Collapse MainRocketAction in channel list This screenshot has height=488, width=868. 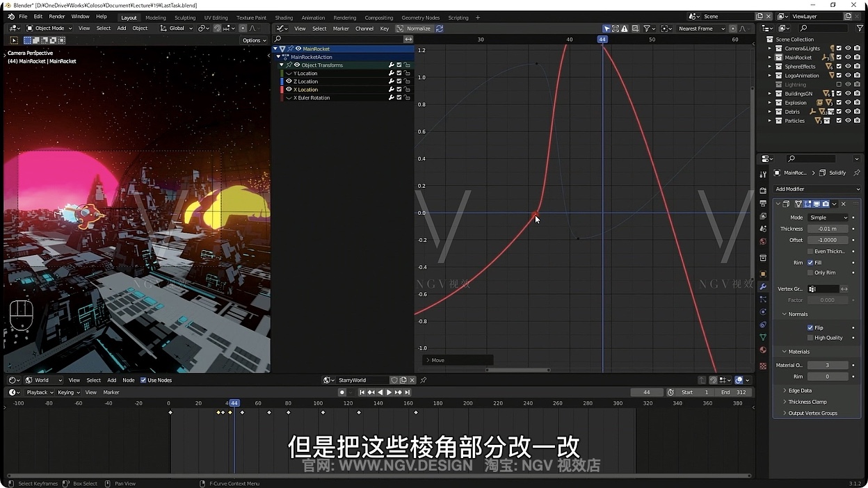click(279, 57)
